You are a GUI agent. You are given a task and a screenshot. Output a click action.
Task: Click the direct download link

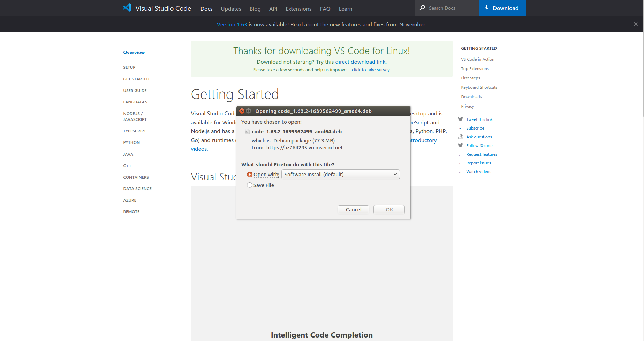point(361,62)
